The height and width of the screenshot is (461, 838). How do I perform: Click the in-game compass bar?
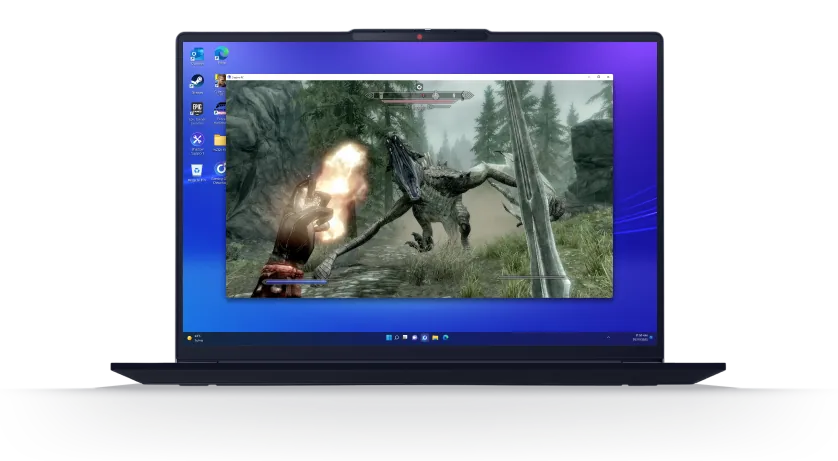click(420, 96)
